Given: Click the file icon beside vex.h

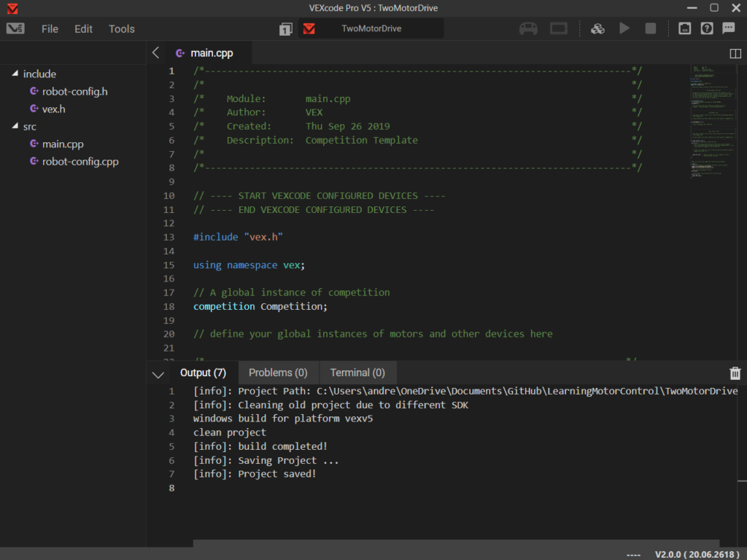Looking at the screenshot, I should tap(34, 109).
